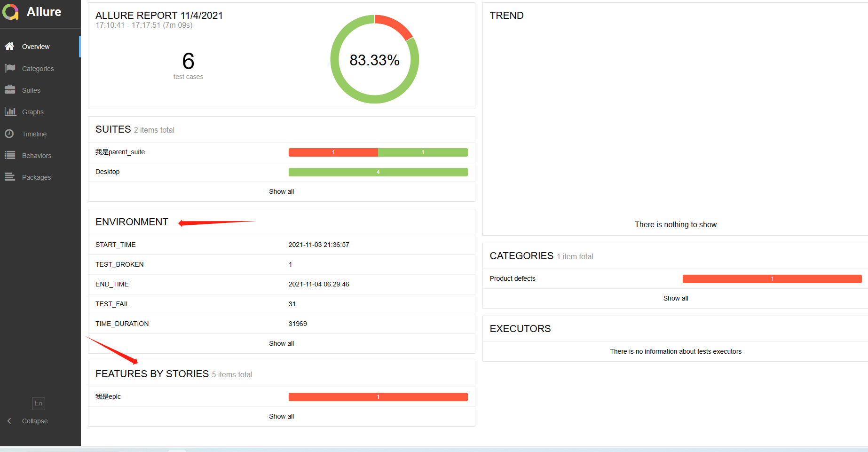Show all Categories items
This screenshot has width=868, height=452.
pos(675,298)
